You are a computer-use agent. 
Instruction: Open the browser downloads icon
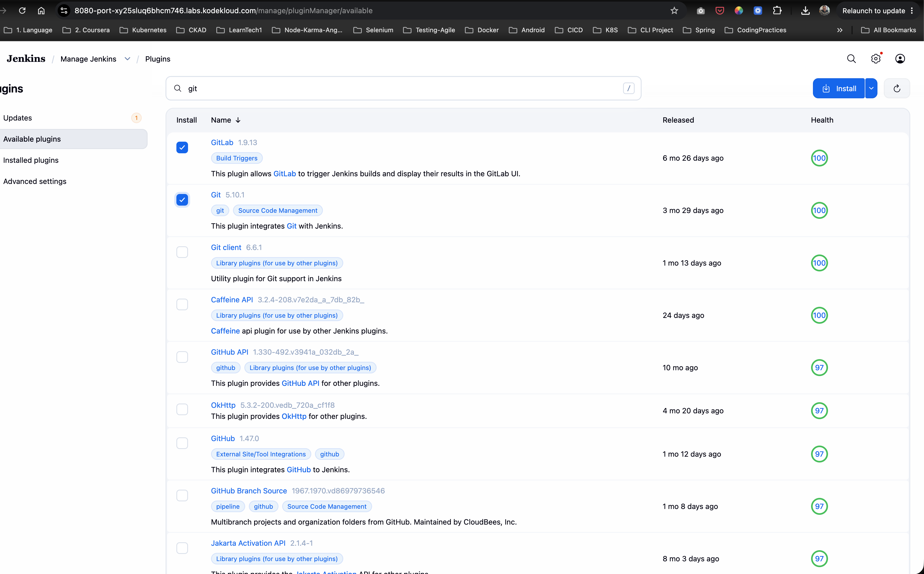click(805, 11)
